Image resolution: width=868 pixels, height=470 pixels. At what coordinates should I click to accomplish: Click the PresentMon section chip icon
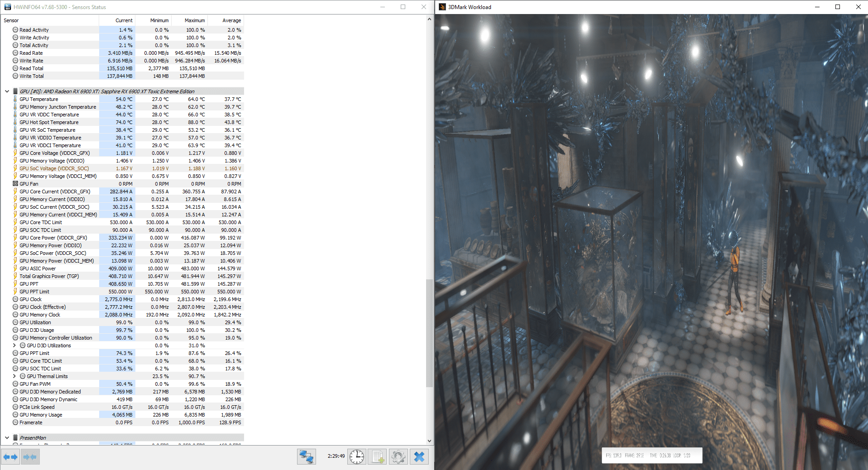(15, 438)
